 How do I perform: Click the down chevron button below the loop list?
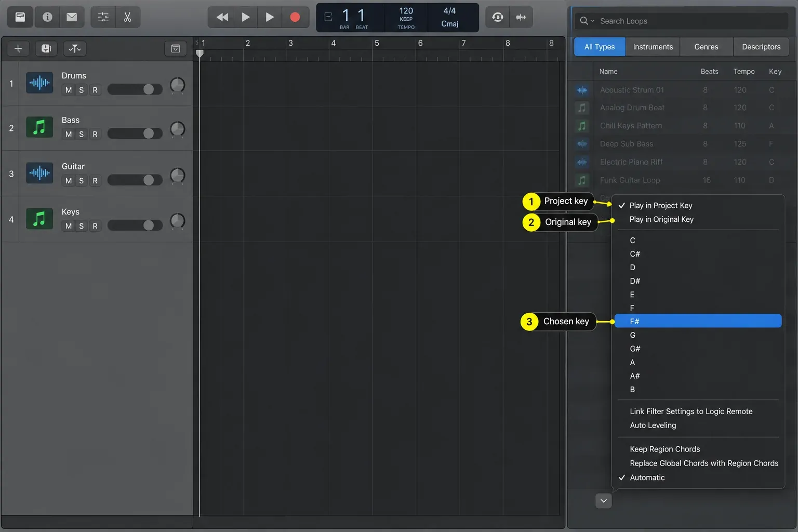pyautogui.click(x=603, y=501)
